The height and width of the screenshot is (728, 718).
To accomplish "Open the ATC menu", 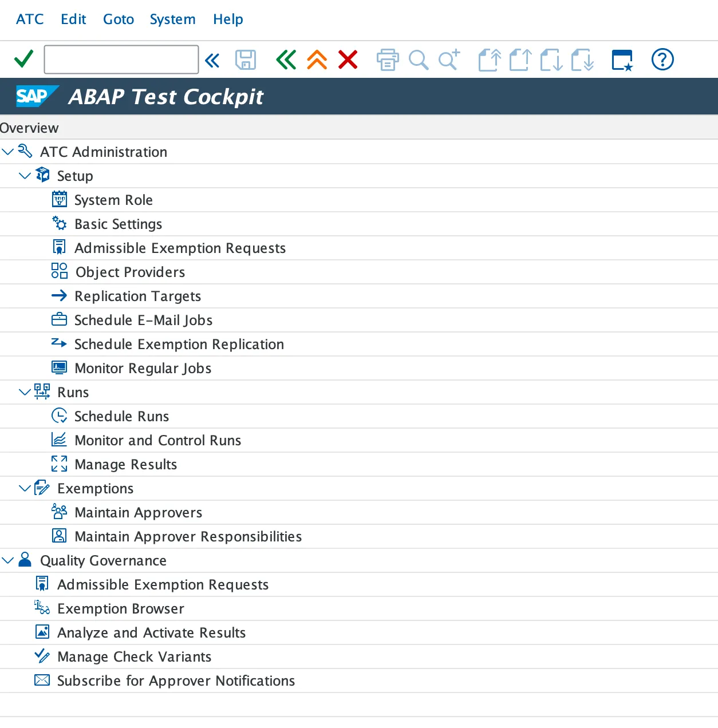I will pos(30,19).
